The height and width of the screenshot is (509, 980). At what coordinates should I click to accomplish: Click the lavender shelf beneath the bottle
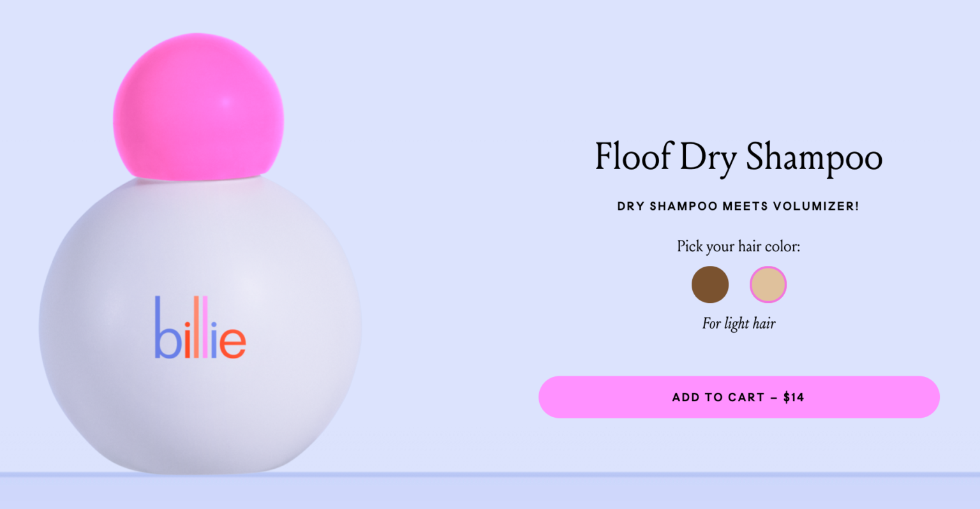point(490,491)
